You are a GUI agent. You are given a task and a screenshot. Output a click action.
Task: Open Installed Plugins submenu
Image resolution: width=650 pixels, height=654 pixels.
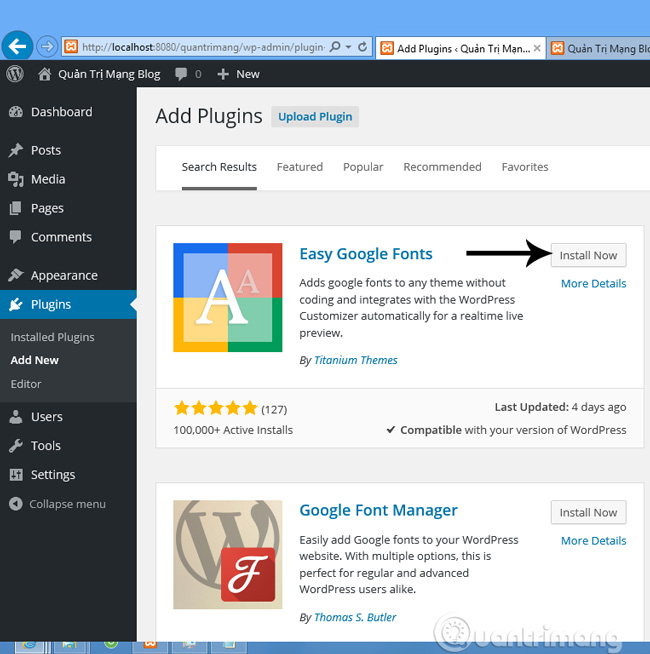[53, 337]
